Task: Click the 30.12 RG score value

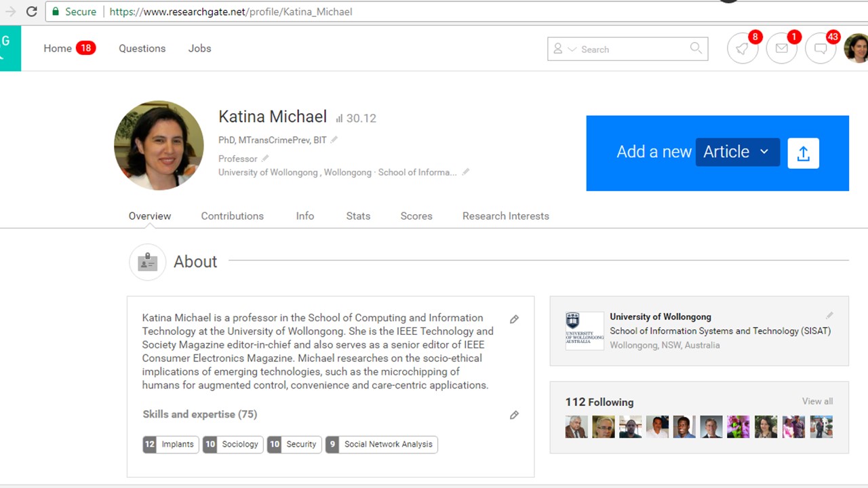Action: [361, 118]
